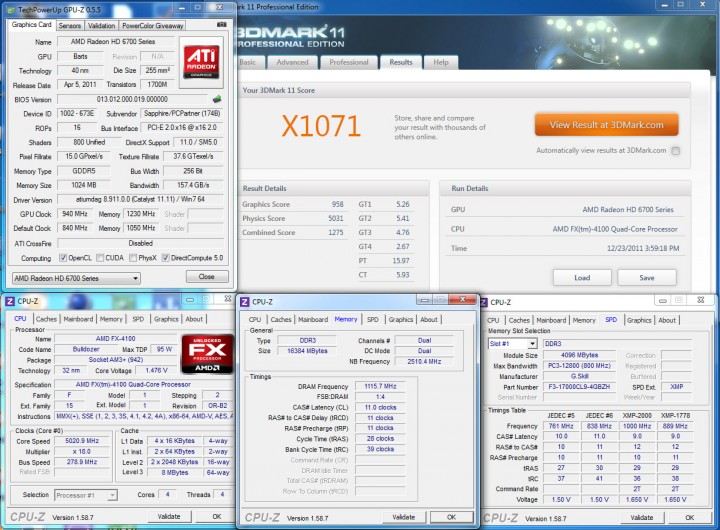Click the CAS# Latency 11.0 clocks value

pos(380,407)
